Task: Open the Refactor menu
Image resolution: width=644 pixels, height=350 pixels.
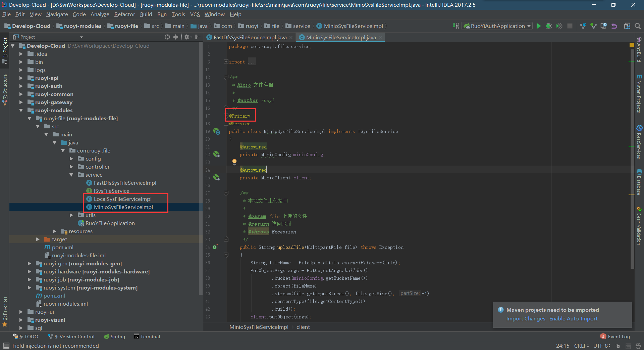Action: coord(124,14)
